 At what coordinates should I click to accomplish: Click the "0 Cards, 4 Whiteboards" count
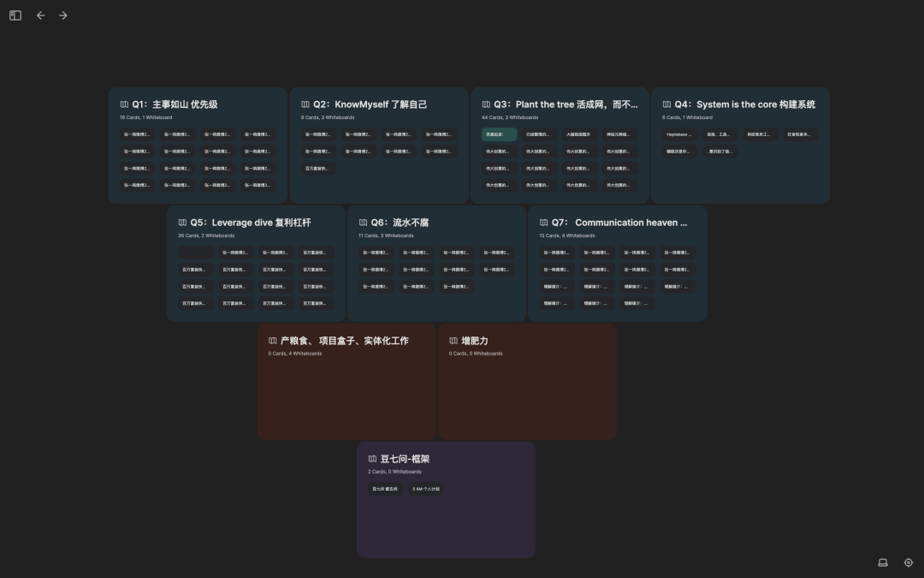point(295,354)
